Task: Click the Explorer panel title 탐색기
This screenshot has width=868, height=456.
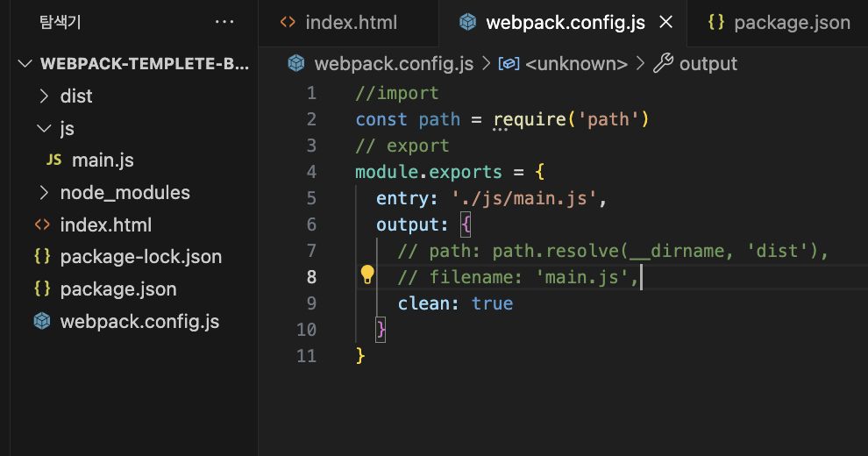Action: tap(60, 22)
